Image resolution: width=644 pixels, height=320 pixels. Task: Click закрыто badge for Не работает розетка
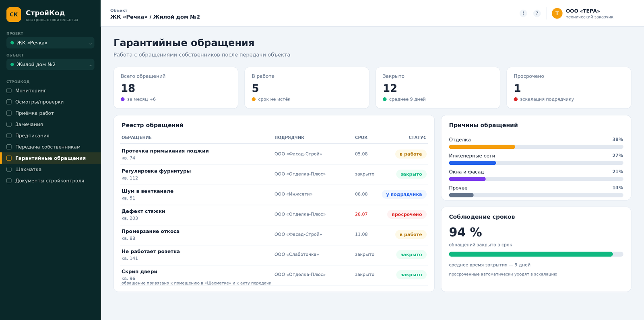point(411,254)
